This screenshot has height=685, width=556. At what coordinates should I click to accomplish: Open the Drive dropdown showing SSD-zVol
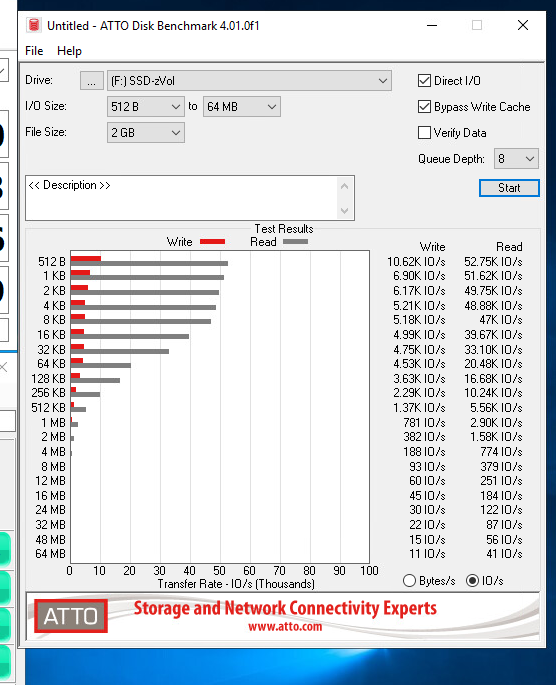click(x=249, y=81)
